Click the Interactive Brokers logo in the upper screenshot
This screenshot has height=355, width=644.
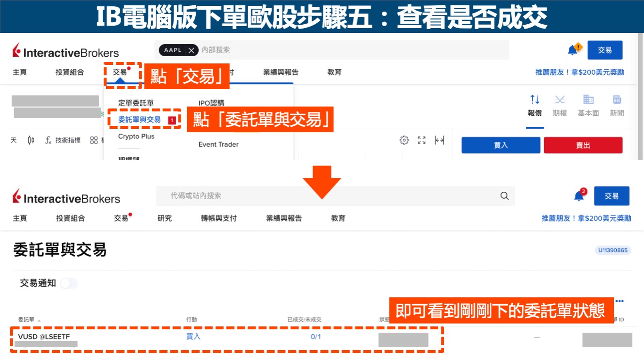pyautogui.click(x=65, y=51)
